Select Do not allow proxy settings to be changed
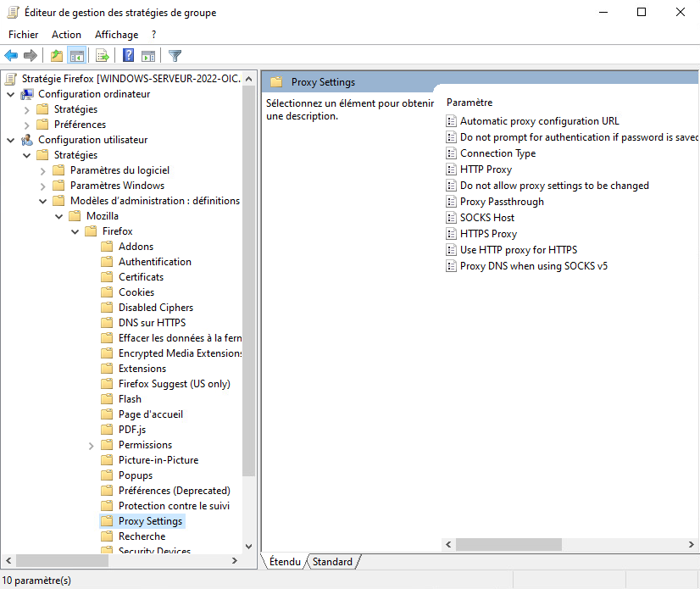Screen dimensions: 700x589 (x=554, y=186)
